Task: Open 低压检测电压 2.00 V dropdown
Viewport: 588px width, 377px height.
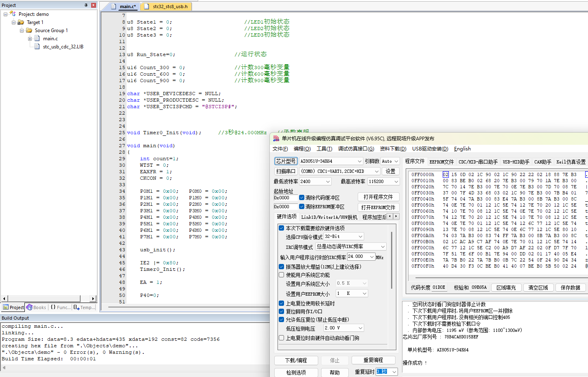Action: pos(361,328)
